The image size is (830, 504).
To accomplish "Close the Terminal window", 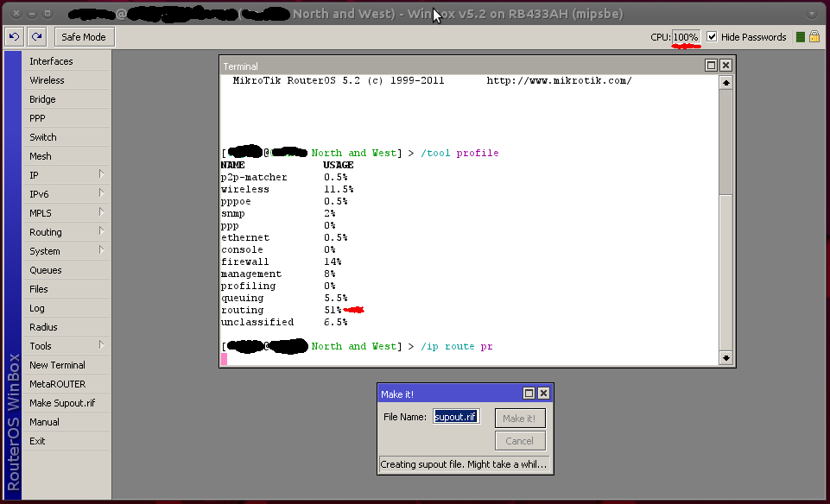I will pyautogui.click(x=725, y=65).
